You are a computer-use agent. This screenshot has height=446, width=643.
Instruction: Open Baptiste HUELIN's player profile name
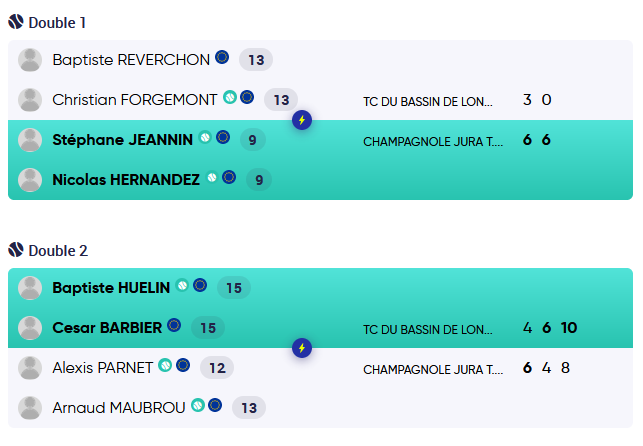111,288
